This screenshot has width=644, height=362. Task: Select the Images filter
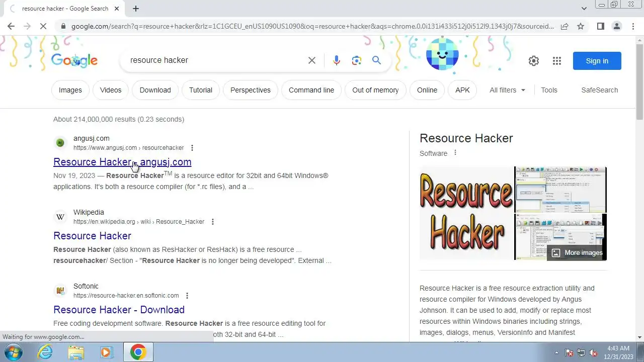70,90
